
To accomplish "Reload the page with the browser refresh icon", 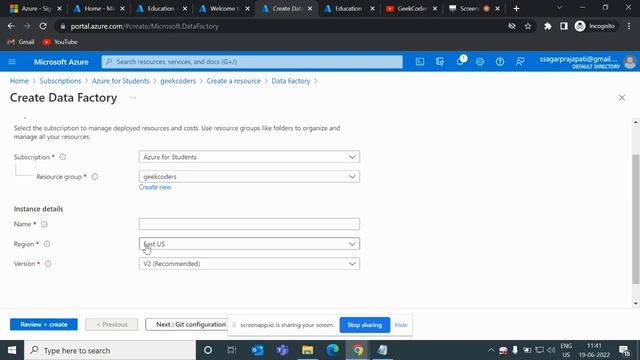I will (43, 26).
